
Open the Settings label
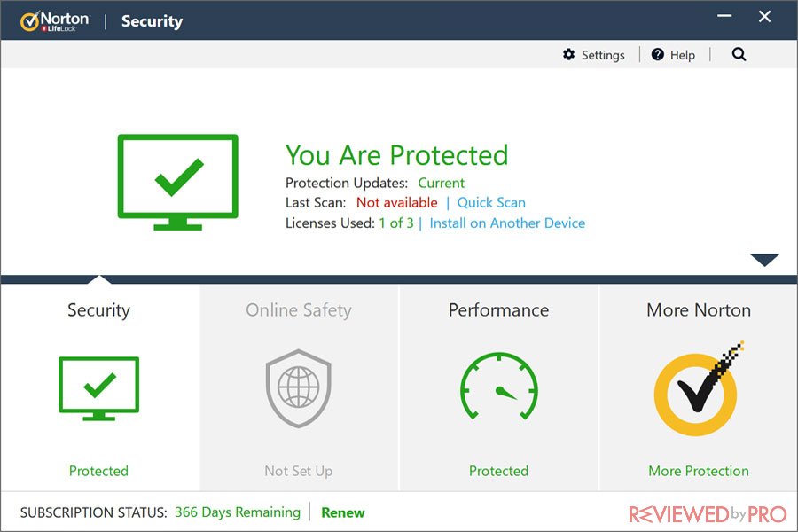603,55
